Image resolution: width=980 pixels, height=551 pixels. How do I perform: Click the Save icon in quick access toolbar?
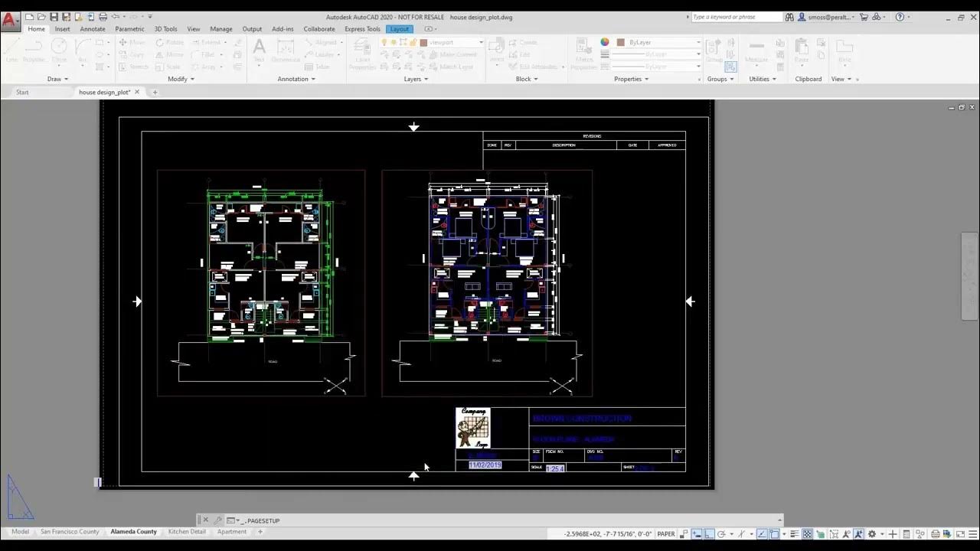[54, 17]
